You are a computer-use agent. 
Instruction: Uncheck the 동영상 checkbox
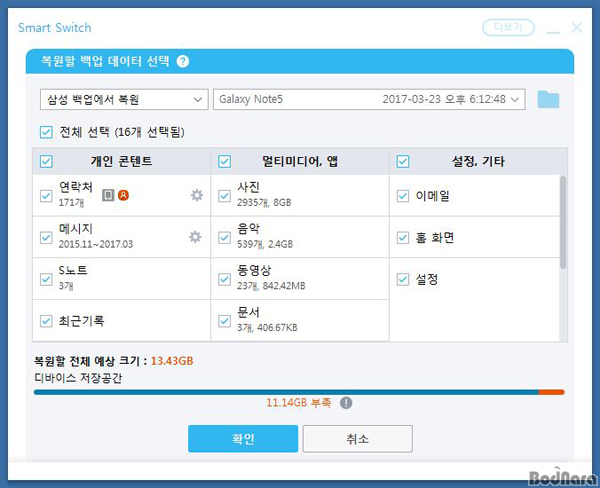click(224, 279)
